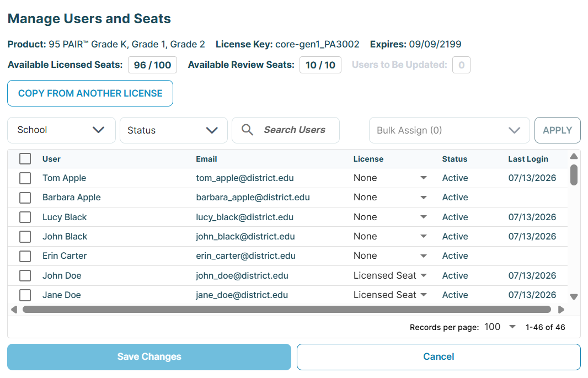588x378 pixels.
Task: Select Lucy Black's row checkbox
Action: [x=25, y=217]
